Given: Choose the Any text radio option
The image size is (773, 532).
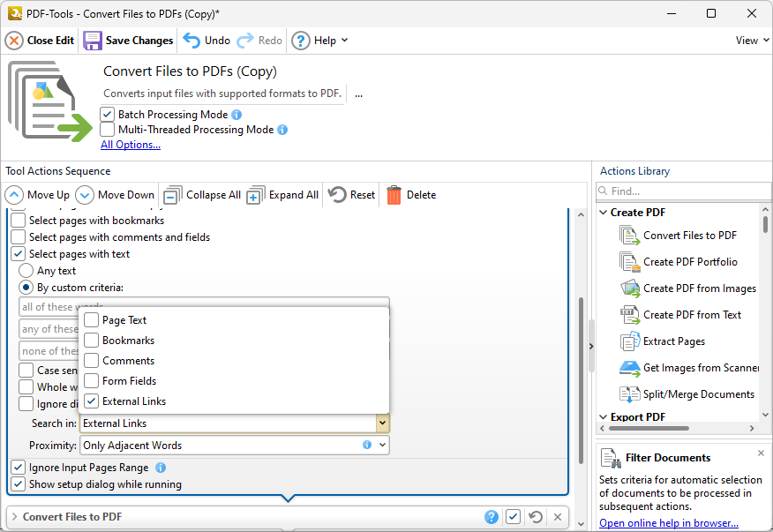Looking at the screenshot, I should pos(26,271).
